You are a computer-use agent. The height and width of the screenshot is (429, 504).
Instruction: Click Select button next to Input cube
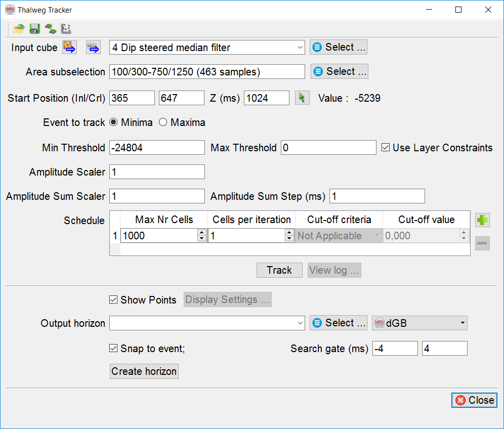point(339,47)
